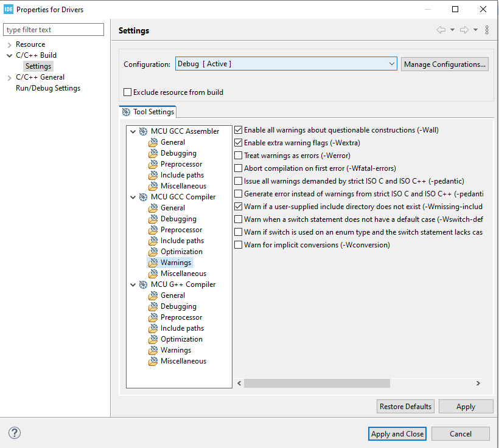Check Abort compilation on first error

[238, 168]
